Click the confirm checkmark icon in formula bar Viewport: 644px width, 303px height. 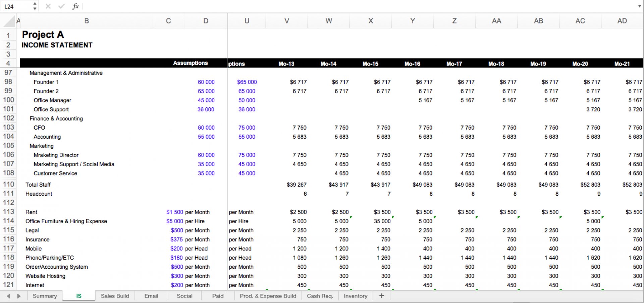(x=61, y=6)
